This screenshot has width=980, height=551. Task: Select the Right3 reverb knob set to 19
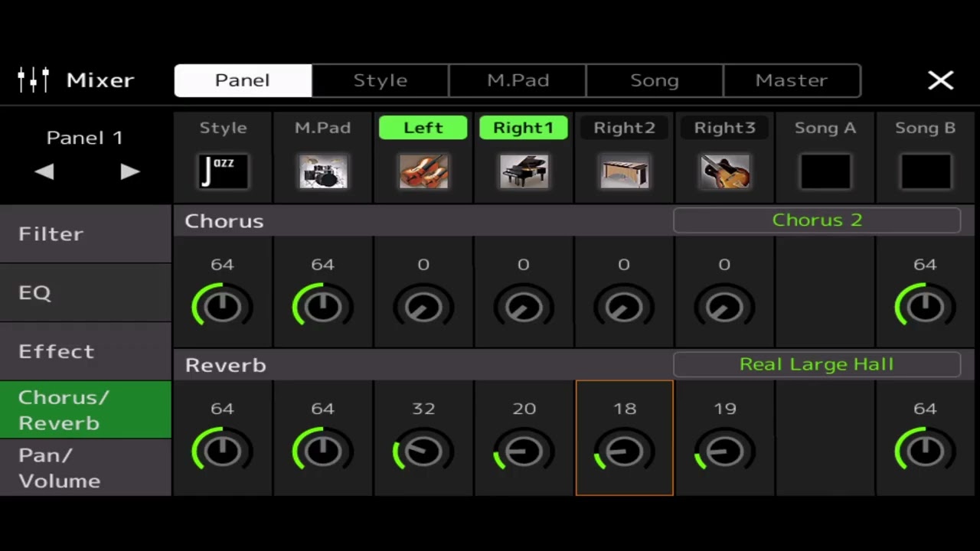724,451
